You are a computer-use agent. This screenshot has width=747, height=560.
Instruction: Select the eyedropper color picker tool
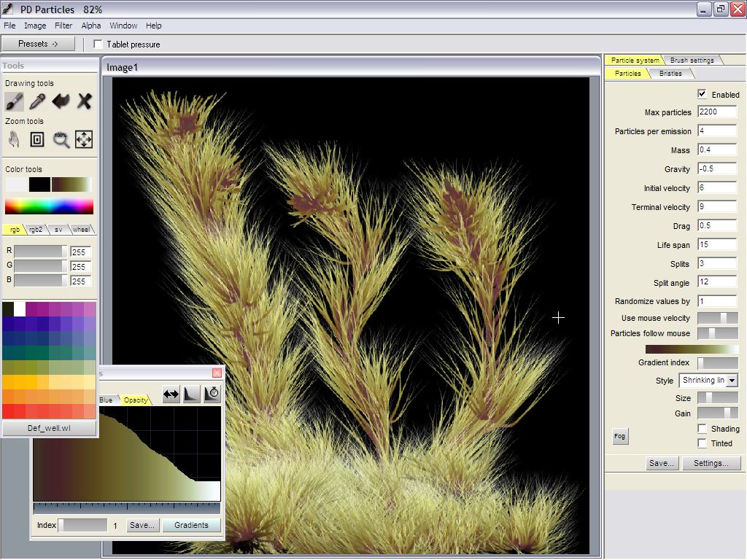click(37, 101)
